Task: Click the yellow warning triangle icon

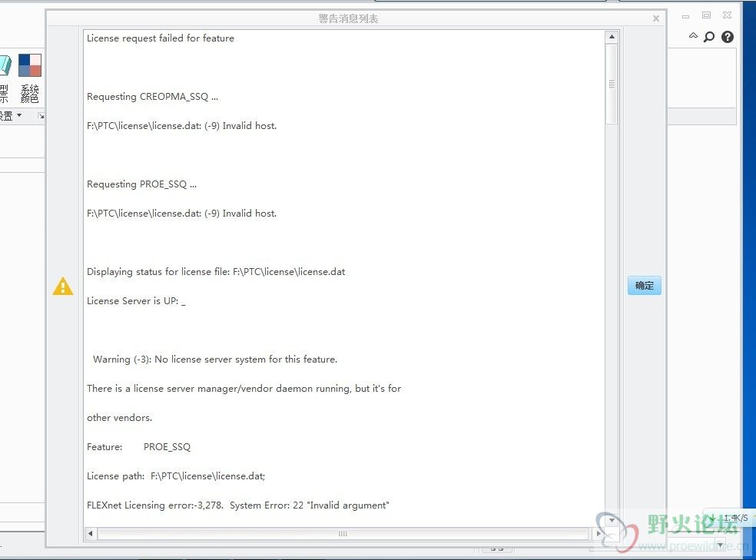Action: point(63,287)
